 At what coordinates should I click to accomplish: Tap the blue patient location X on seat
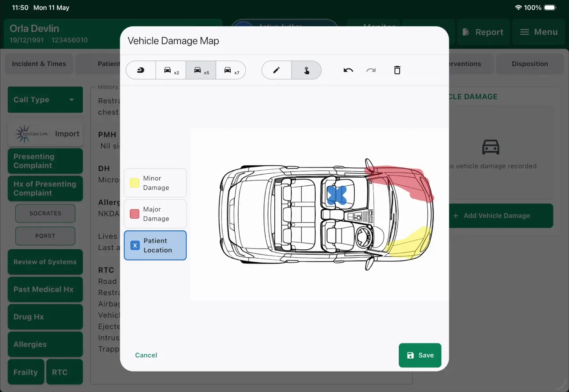(337, 196)
